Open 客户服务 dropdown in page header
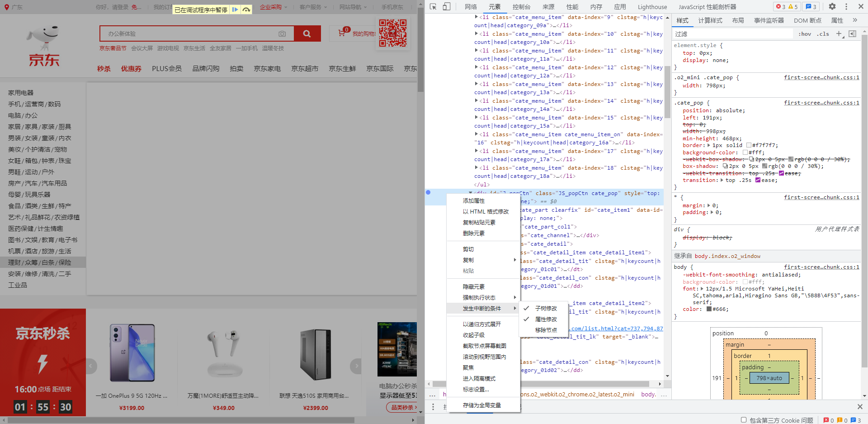Image resolution: width=868 pixels, height=424 pixels. click(x=312, y=7)
